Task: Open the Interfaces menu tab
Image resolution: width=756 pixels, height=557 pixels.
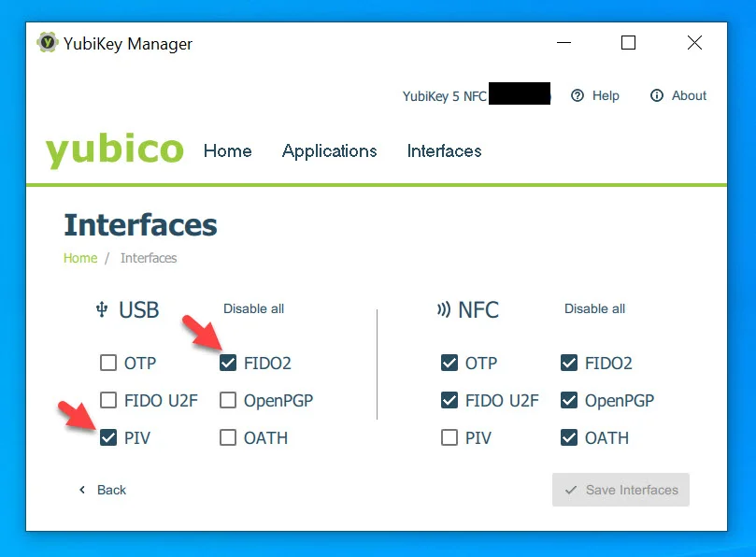Action: [x=444, y=151]
